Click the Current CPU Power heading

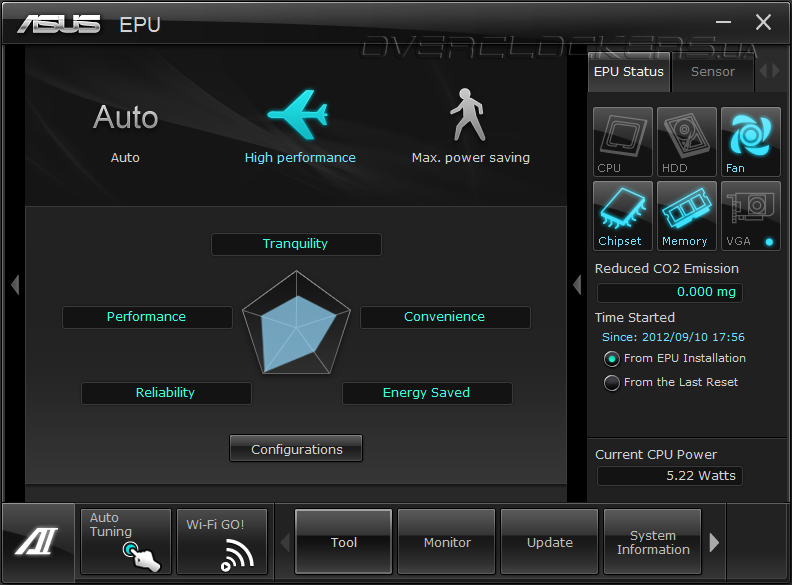point(656,454)
